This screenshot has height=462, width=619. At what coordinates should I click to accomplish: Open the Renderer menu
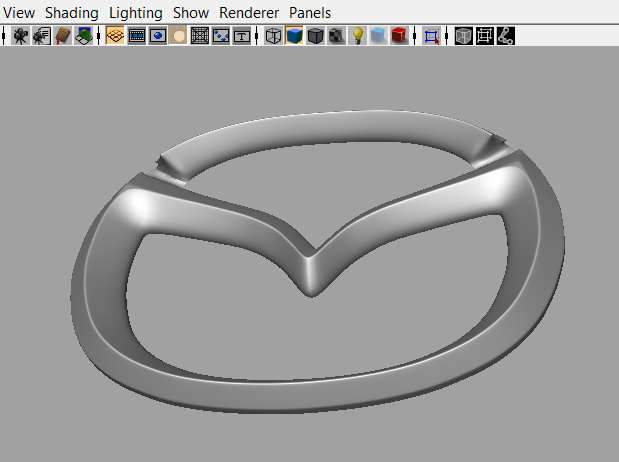click(x=249, y=13)
